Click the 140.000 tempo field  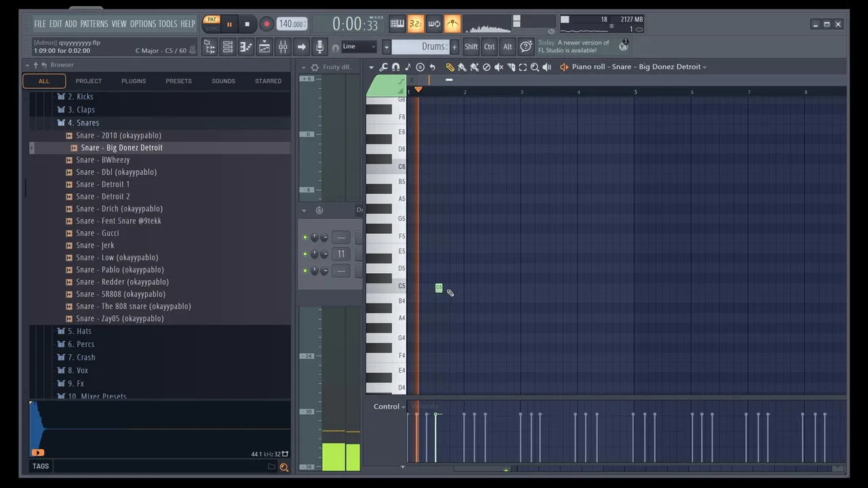291,24
